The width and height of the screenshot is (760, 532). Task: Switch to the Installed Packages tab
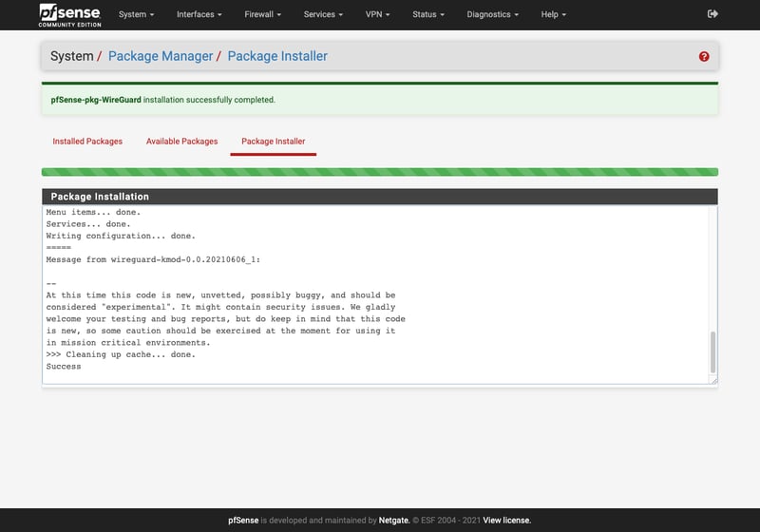coord(87,142)
